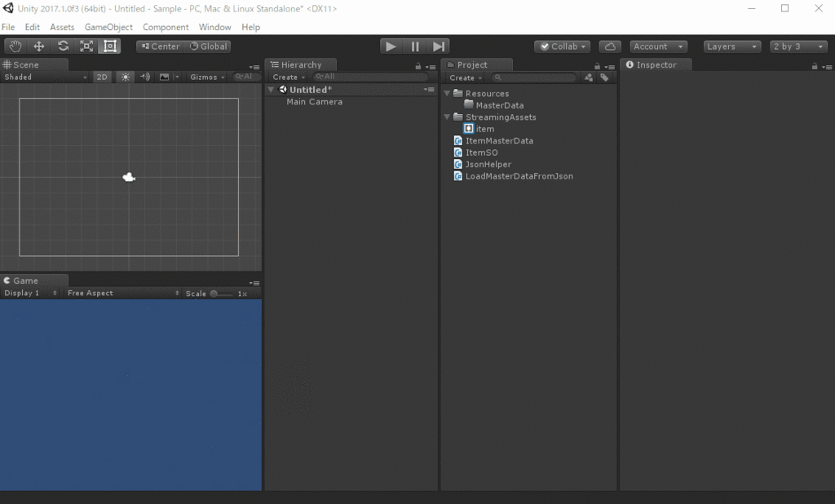The height and width of the screenshot is (504, 835).
Task: Click the Hierarchy search field
Action: (x=371, y=77)
